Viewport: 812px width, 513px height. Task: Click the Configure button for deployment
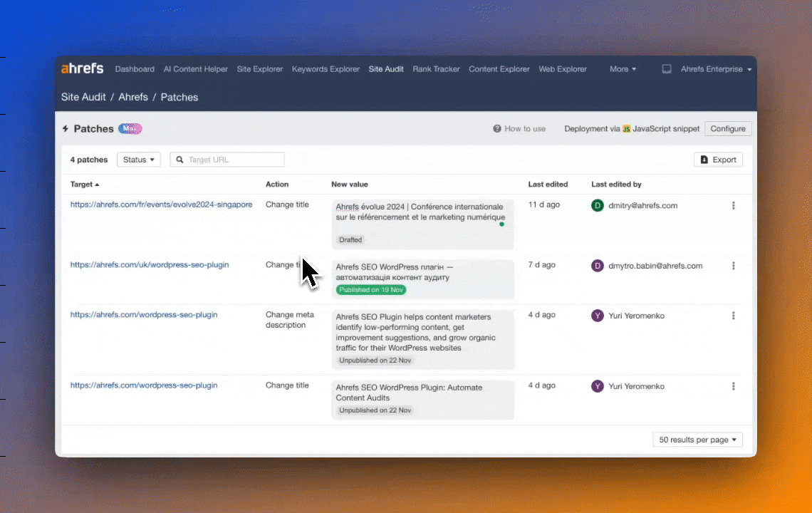(x=727, y=129)
